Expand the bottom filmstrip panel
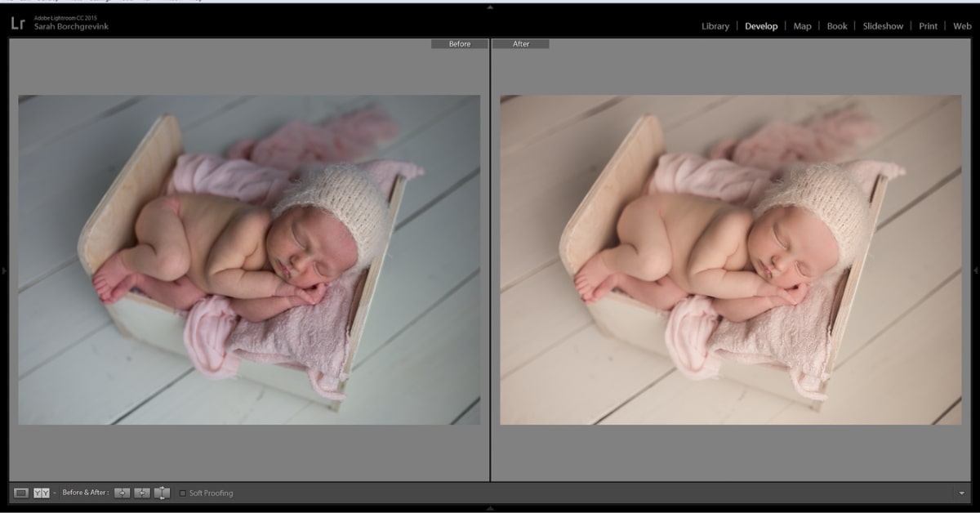The height and width of the screenshot is (513, 980). tap(490, 508)
